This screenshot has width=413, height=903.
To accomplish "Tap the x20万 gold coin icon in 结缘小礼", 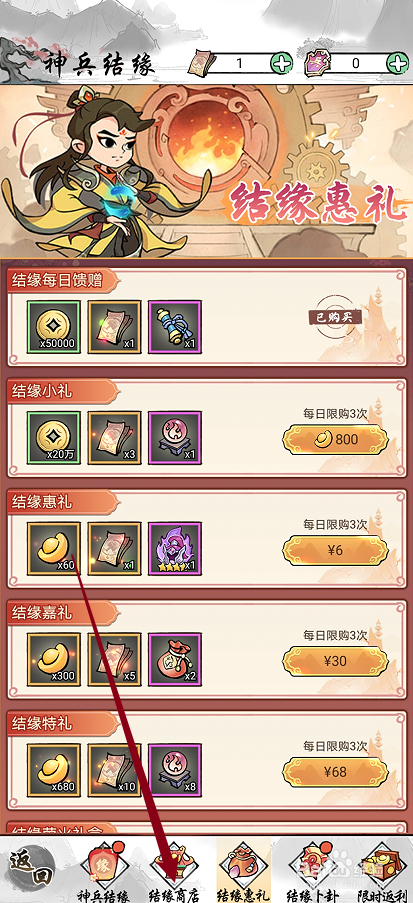I will tap(54, 438).
